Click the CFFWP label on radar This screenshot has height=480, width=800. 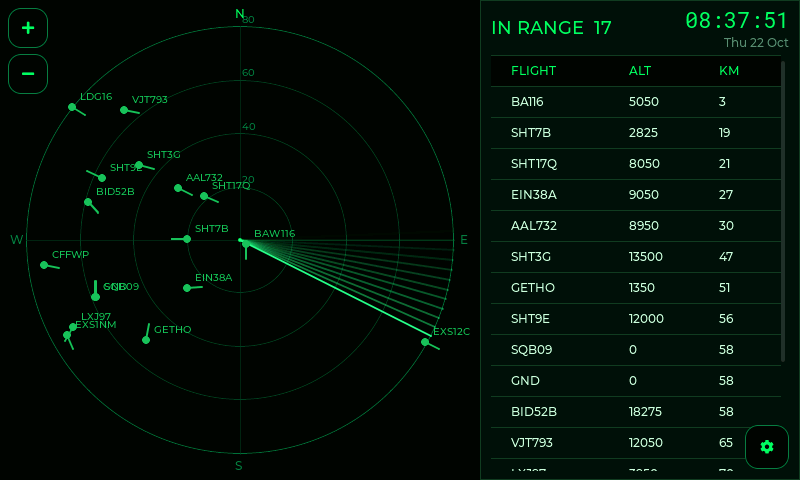pos(70,255)
